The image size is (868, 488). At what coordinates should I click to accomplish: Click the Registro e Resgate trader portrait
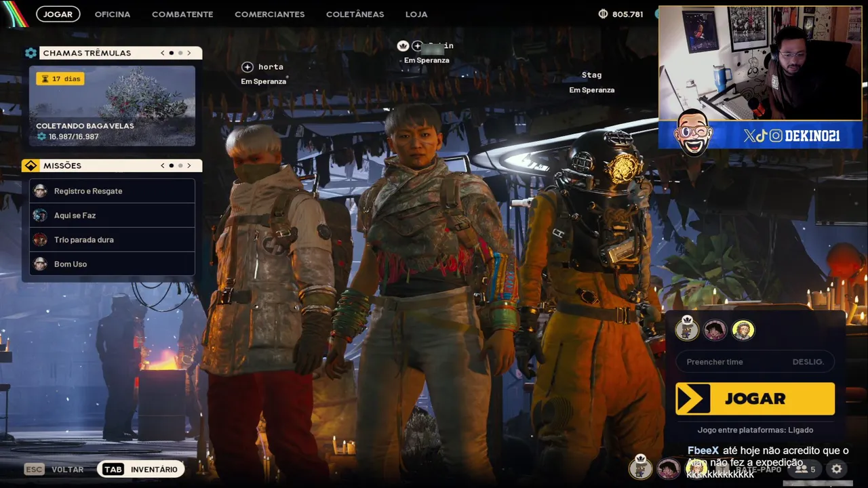(x=41, y=191)
